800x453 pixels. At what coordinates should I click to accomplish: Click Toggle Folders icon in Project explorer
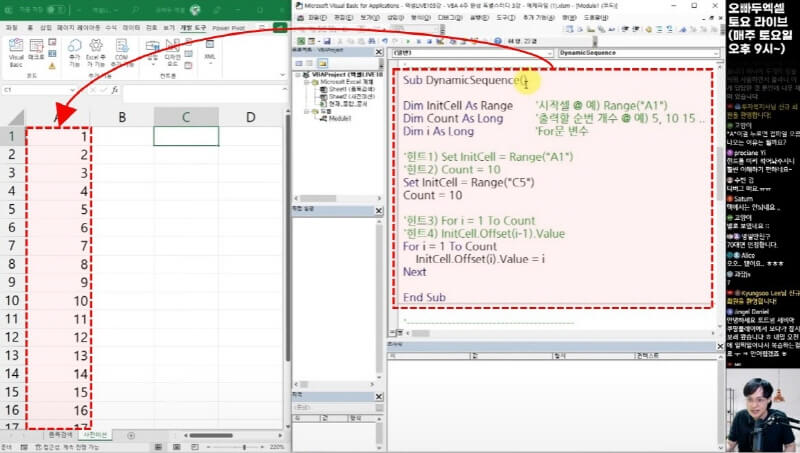point(322,63)
